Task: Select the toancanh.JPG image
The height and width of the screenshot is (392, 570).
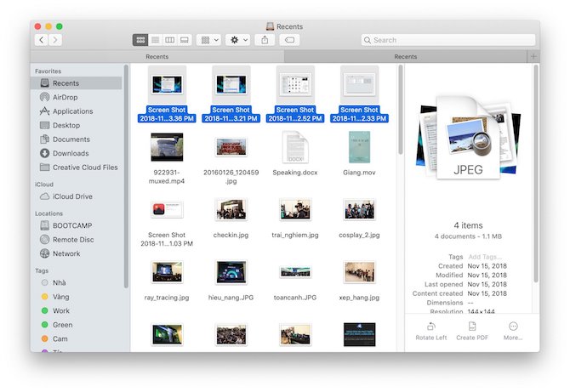Action: (295, 281)
